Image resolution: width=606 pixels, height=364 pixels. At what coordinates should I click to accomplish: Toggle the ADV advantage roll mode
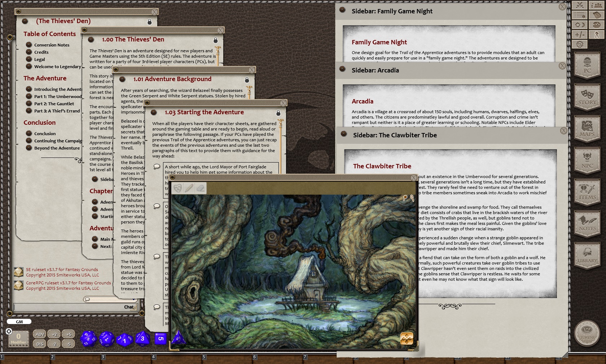[x=40, y=334]
